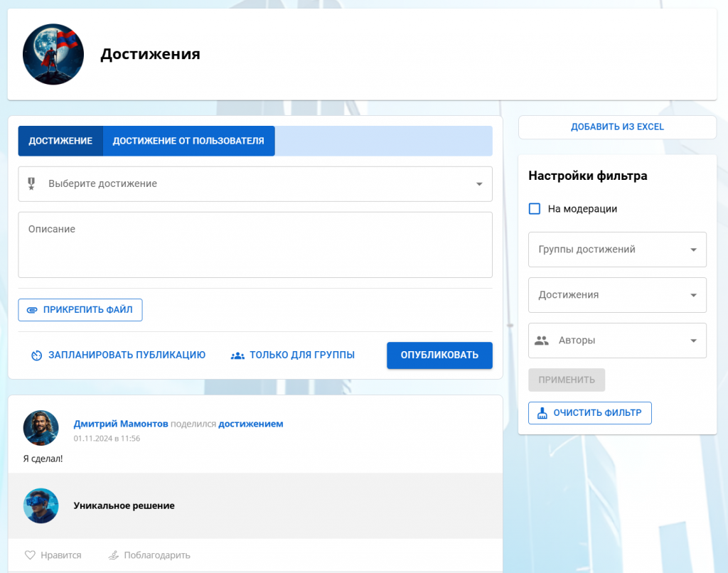Open the 'Достижения' filter dropdown

[x=693, y=295]
